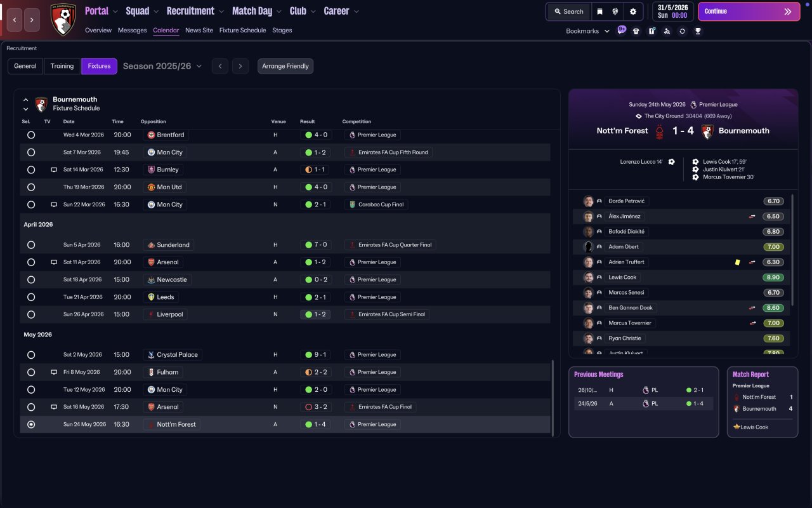Click the Premier League logo in the match header
The width and height of the screenshot is (812, 508).
click(693, 105)
